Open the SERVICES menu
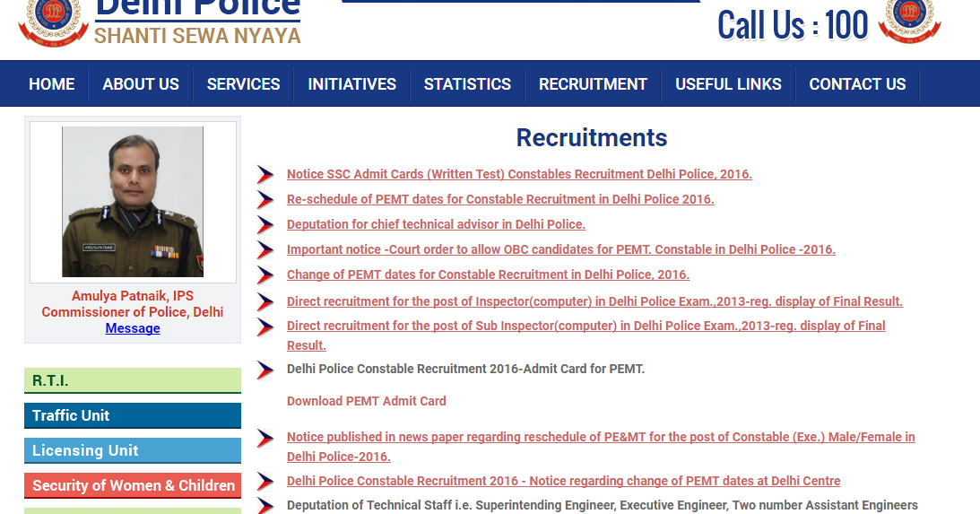The image size is (980, 514). click(243, 84)
